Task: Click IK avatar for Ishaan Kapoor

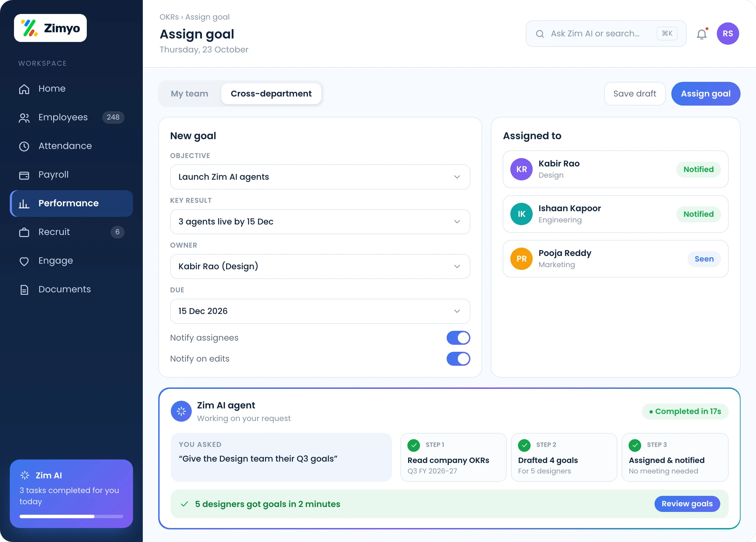Action: (521, 214)
